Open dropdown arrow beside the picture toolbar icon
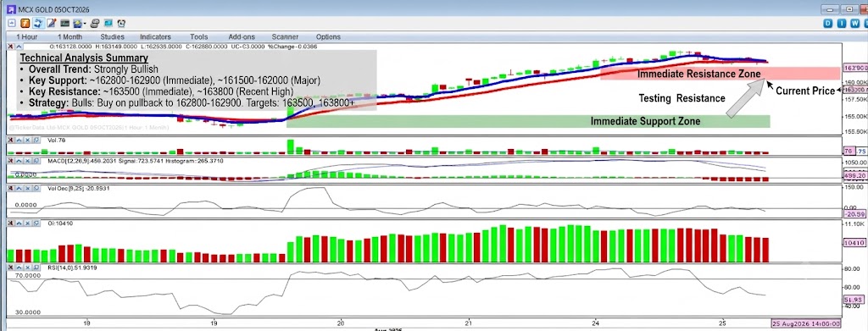 click(x=85, y=23)
